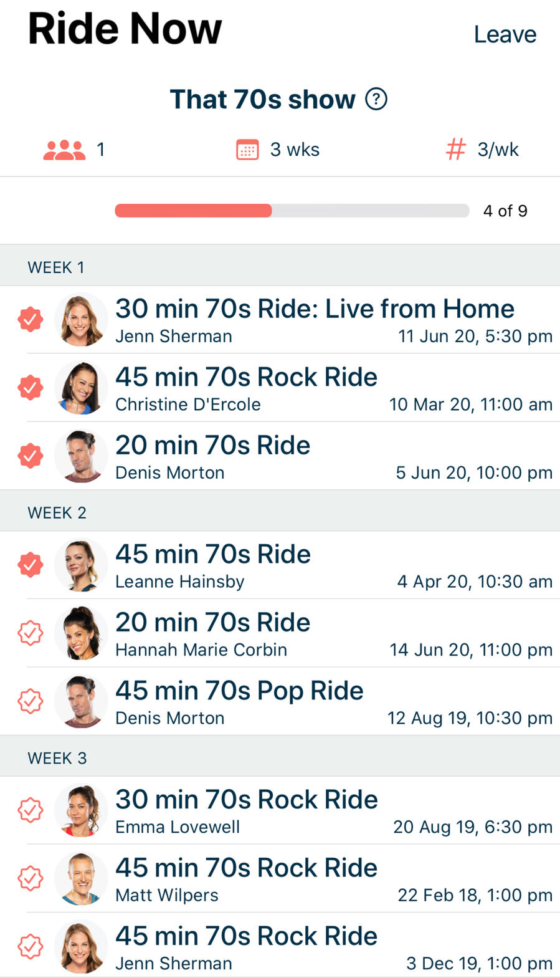Tap Matt Wilpers' profile picture
560x978 pixels.
tap(81, 879)
